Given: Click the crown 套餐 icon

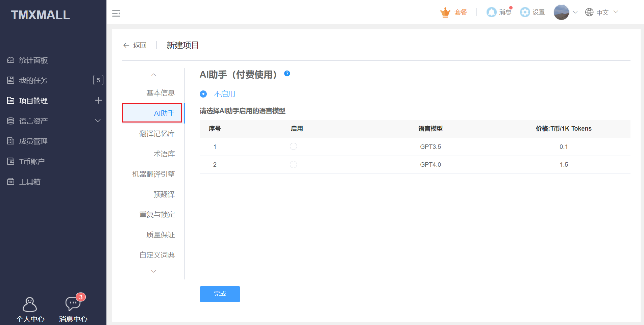Looking at the screenshot, I should [x=445, y=12].
